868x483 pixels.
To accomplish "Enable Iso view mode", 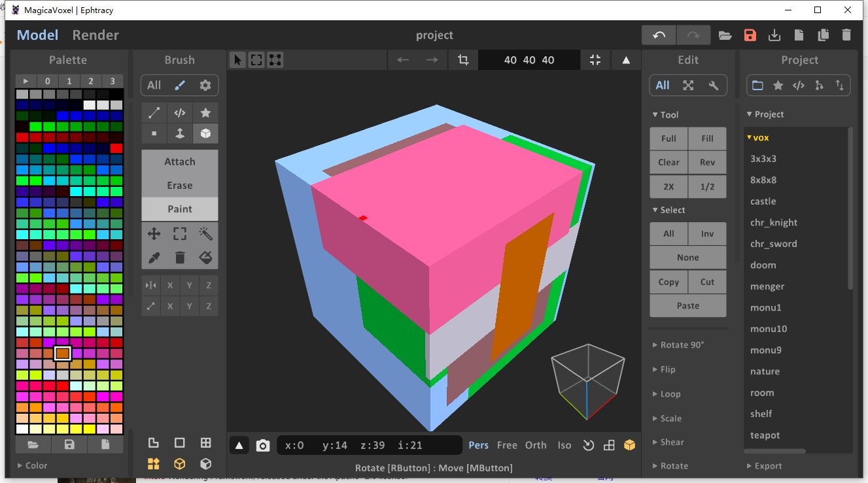I will tap(564, 445).
